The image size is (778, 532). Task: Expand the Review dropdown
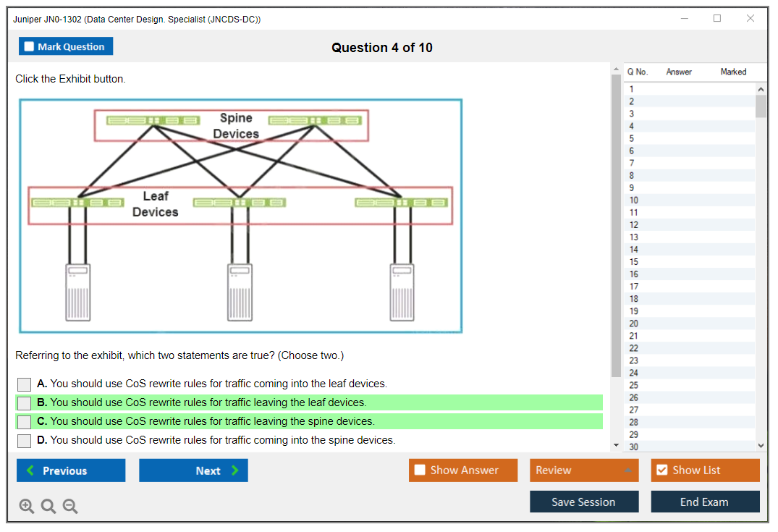pyautogui.click(x=627, y=470)
